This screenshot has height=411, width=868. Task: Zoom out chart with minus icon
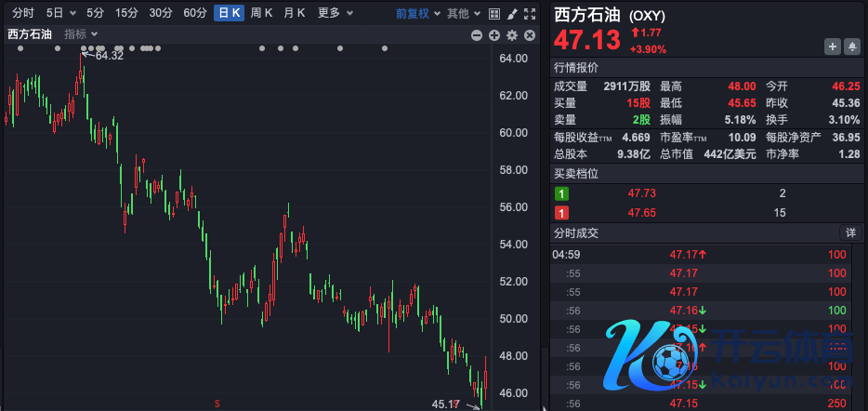coord(477,35)
